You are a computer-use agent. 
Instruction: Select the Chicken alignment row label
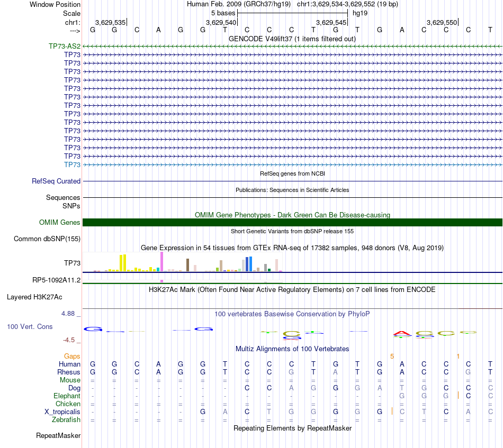click(68, 404)
